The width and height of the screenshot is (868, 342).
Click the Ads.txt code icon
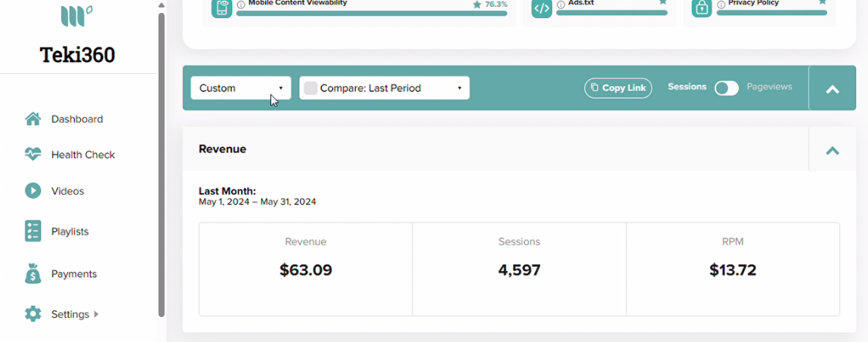542,8
